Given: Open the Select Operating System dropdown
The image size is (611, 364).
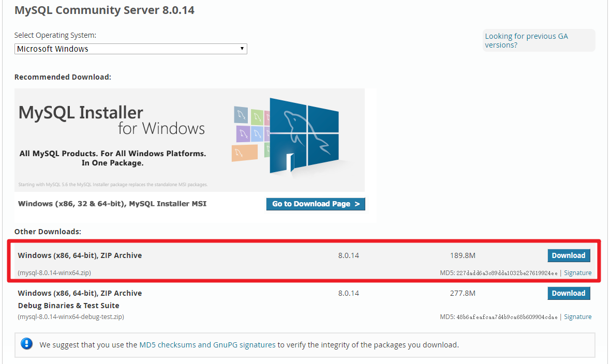Looking at the screenshot, I should point(130,49).
